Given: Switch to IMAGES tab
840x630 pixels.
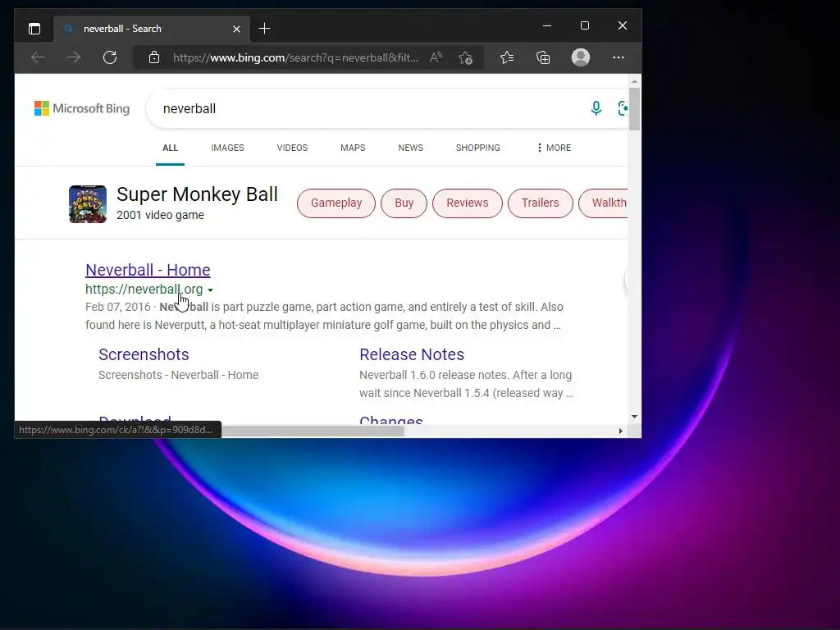Looking at the screenshot, I should (227, 148).
